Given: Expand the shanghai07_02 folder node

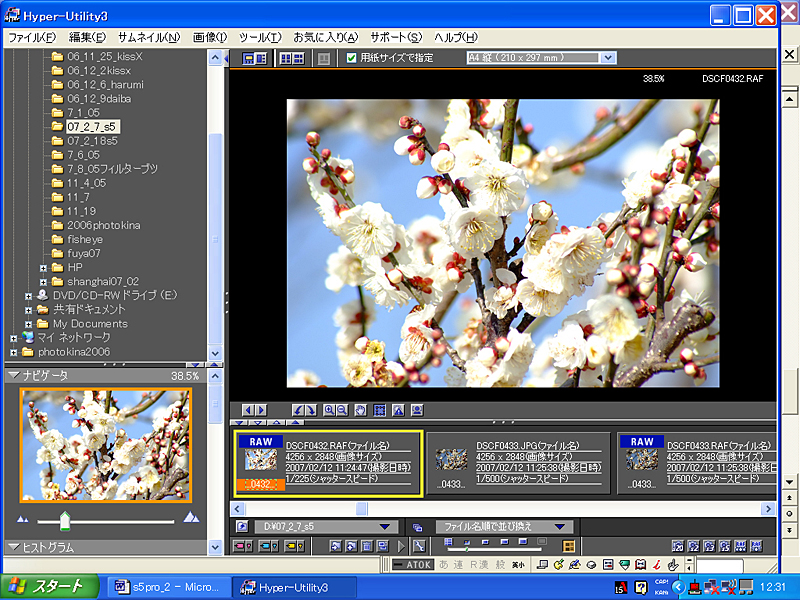Looking at the screenshot, I should [x=43, y=282].
